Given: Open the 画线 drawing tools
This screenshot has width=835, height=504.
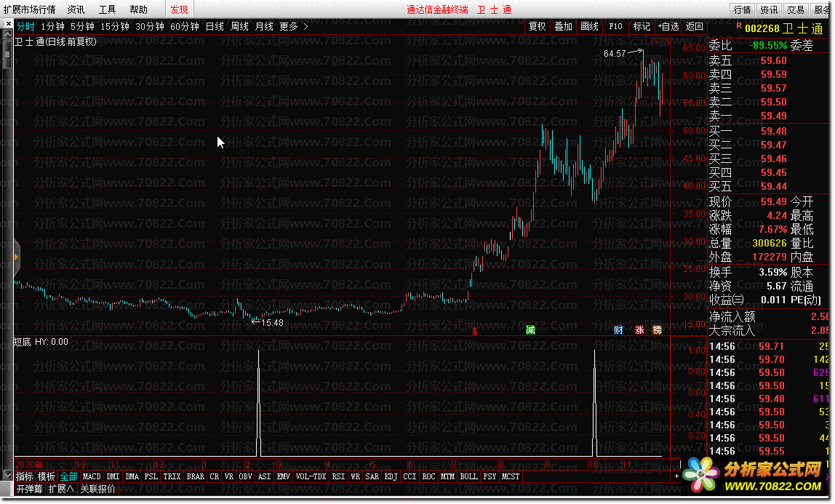Looking at the screenshot, I should (x=589, y=26).
